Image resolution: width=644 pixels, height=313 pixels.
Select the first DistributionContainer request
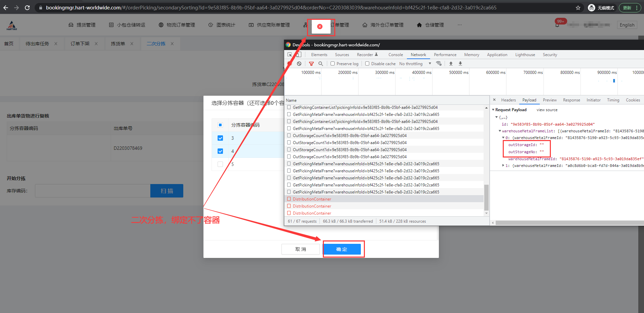312,199
